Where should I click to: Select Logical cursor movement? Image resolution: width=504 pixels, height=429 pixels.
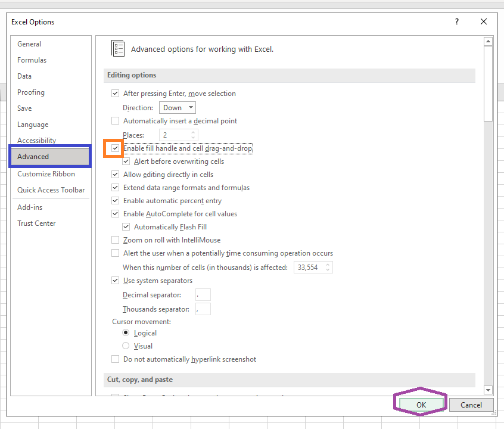126,332
